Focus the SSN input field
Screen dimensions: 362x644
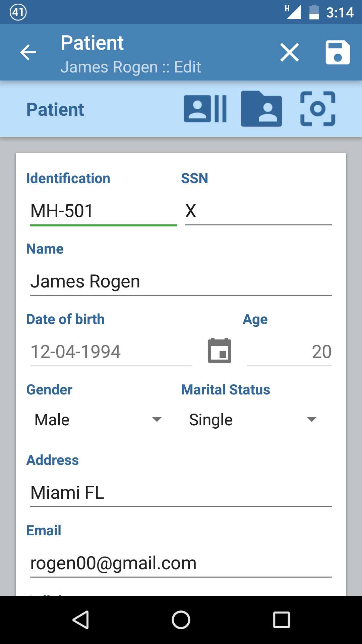point(258,211)
